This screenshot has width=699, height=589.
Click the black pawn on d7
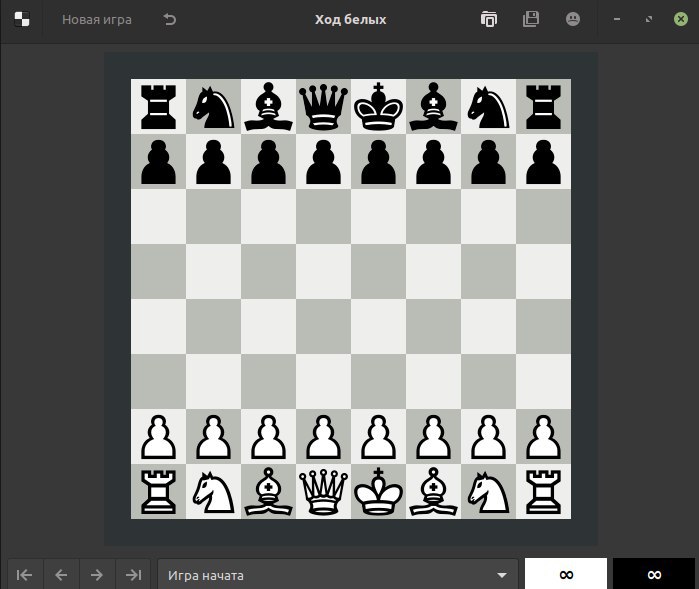[x=323, y=161]
